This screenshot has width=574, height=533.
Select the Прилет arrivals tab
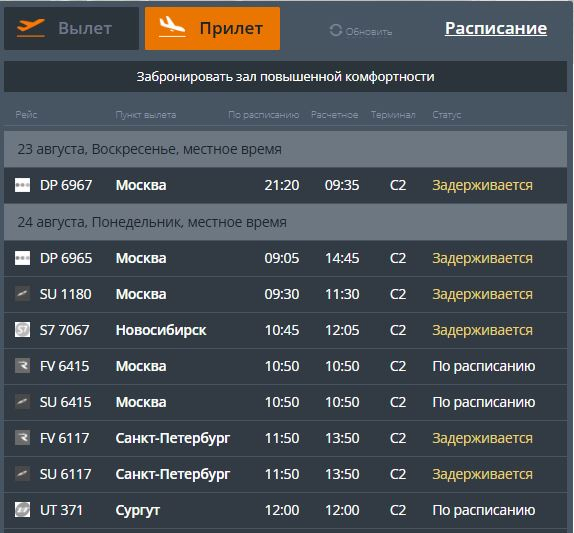pyautogui.click(x=212, y=28)
